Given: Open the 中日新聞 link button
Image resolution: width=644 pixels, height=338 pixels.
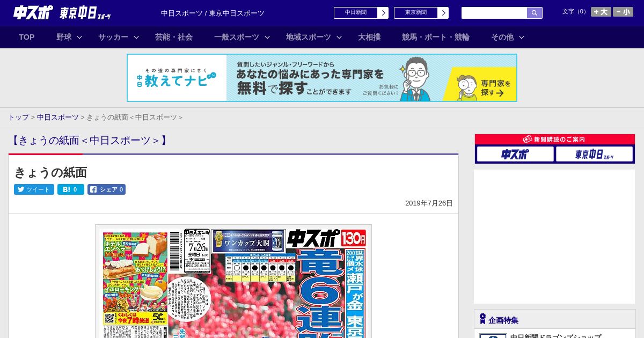Looking at the screenshot, I should point(356,13).
